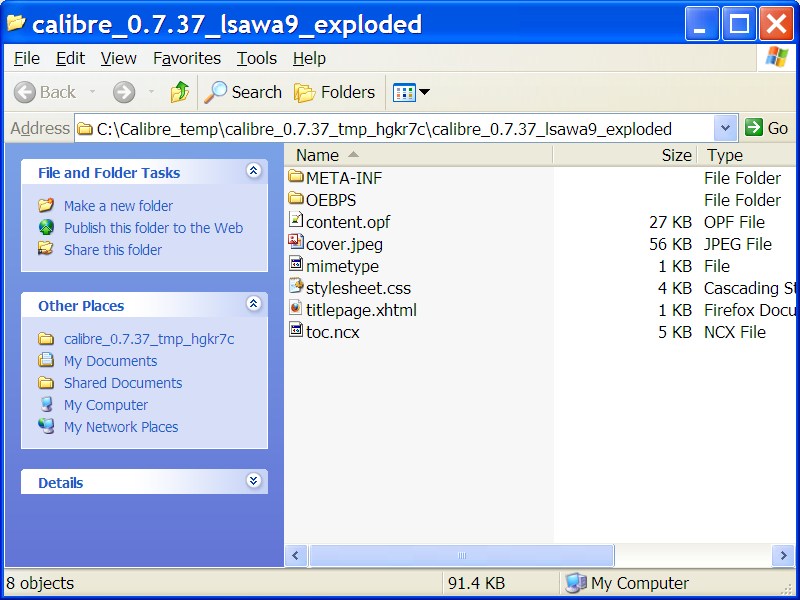Go up one folder level
This screenshot has height=600, width=800.
click(x=180, y=92)
